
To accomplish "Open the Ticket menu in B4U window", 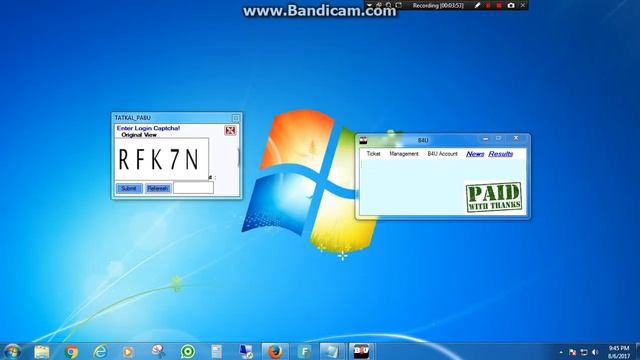I will (x=373, y=154).
